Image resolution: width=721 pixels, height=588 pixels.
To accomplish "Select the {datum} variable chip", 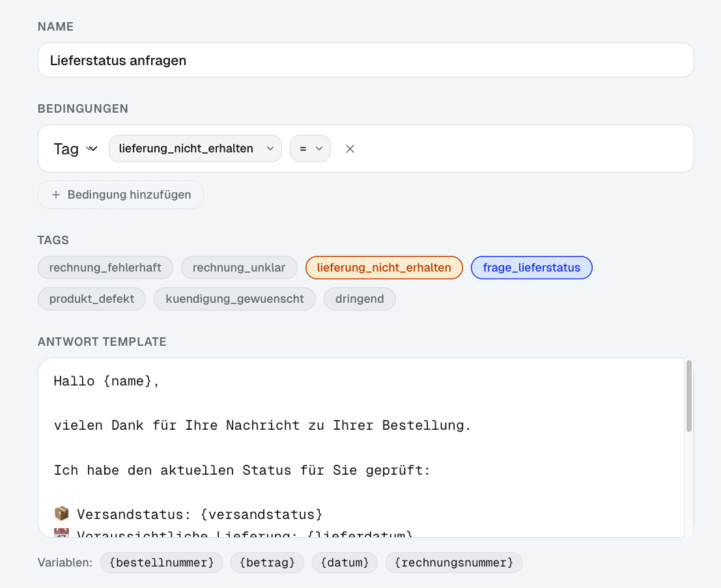I will [345, 563].
